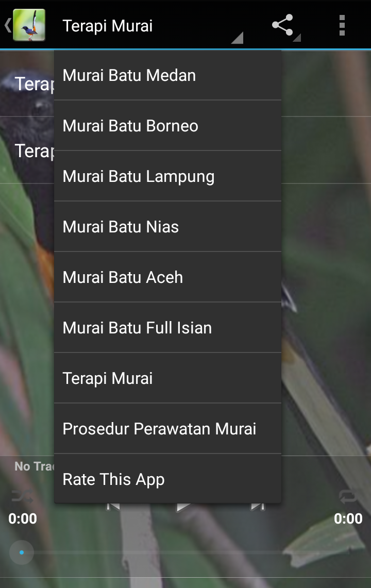Click the seek bar thumb
Viewport: 371px width, 588px height.
click(x=22, y=552)
